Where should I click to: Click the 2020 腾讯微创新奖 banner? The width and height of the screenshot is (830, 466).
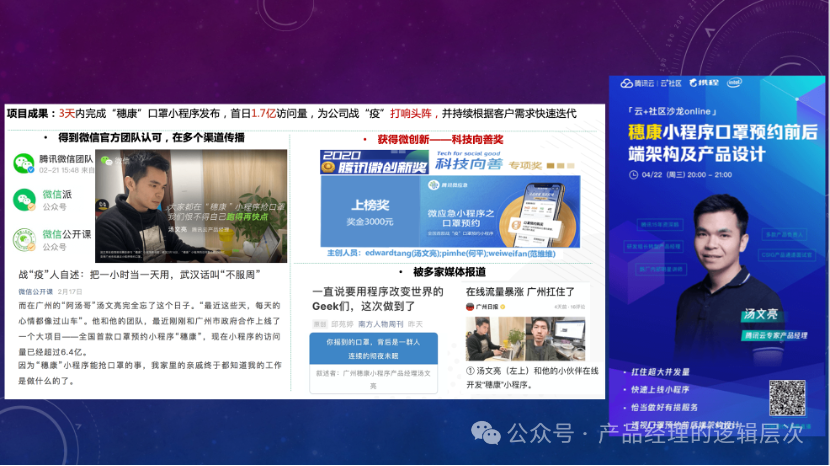click(x=374, y=162)
